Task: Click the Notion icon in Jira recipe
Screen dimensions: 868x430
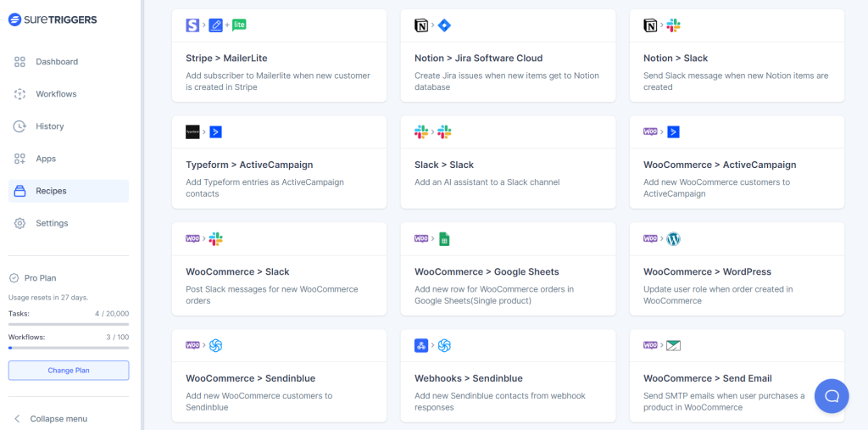Action: coord(421,25)
